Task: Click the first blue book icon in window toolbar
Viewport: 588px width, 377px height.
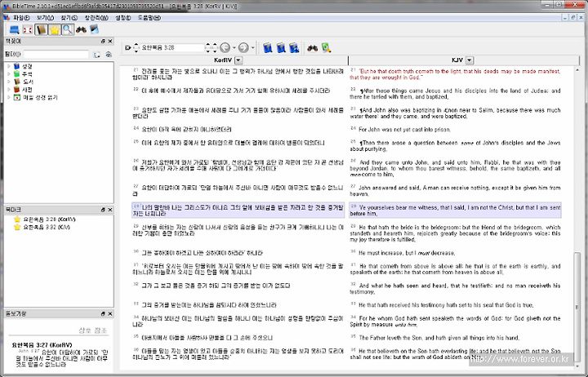Action: click(267, 47)
